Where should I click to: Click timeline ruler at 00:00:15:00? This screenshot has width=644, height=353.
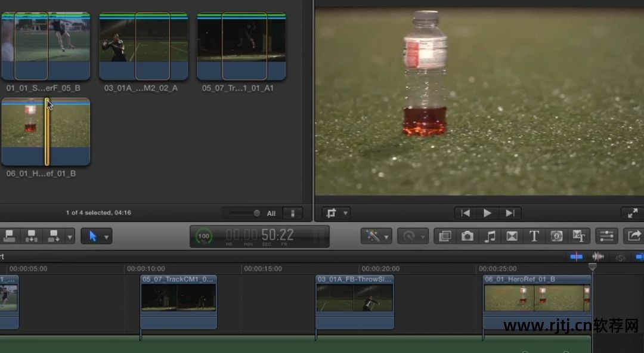tap(263, 269)
